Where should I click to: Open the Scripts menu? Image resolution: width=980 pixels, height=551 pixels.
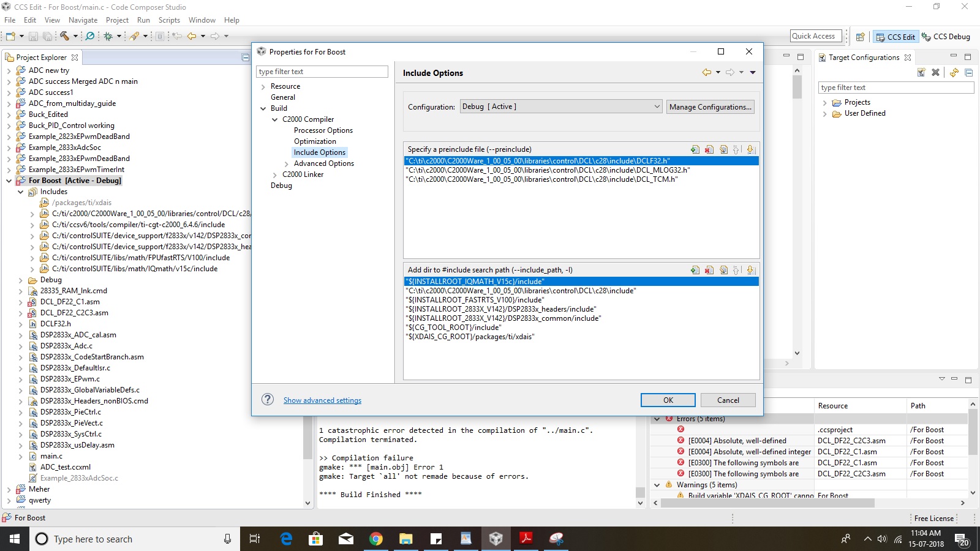pyautogui.click(x=169, y=20)
